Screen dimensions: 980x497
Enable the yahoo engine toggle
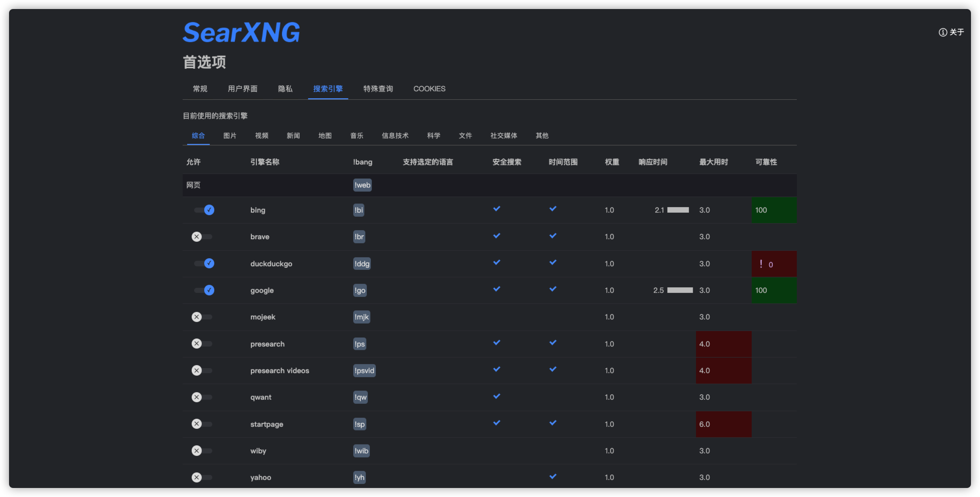pos(202,477)
